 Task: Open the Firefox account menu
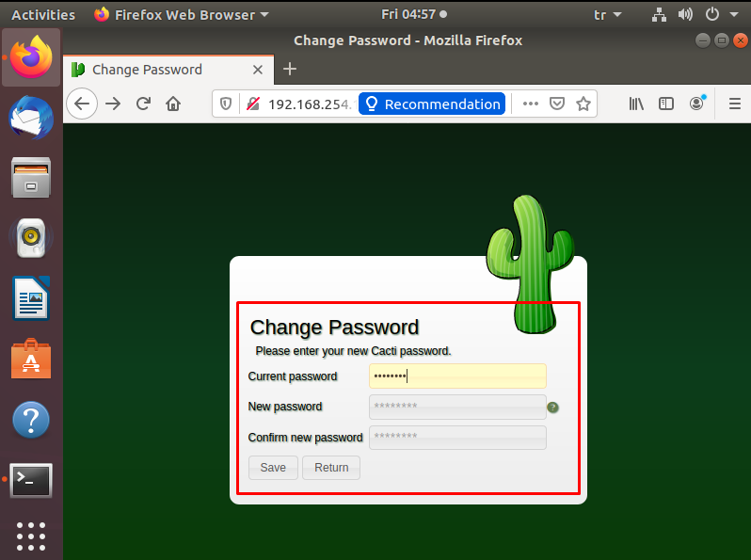tap(696, 103)
